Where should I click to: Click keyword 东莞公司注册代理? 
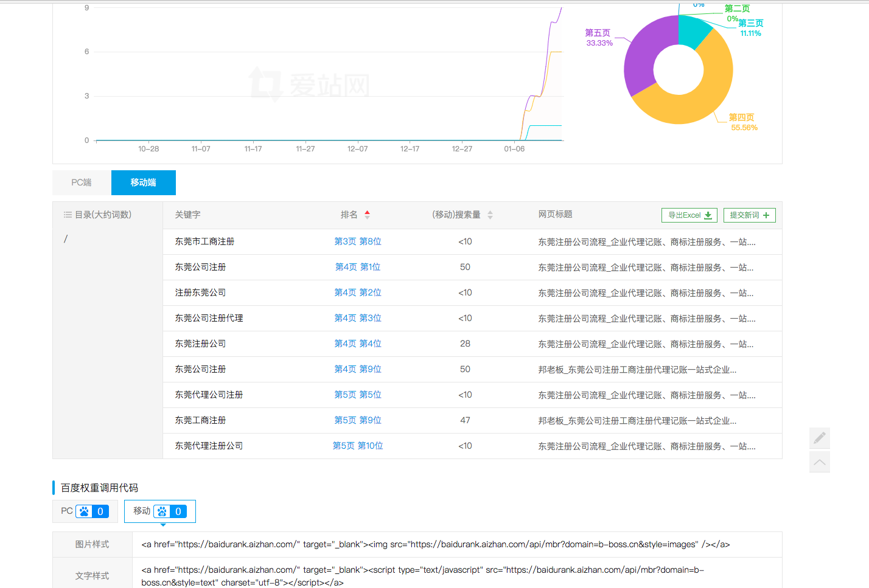(209, 318)
